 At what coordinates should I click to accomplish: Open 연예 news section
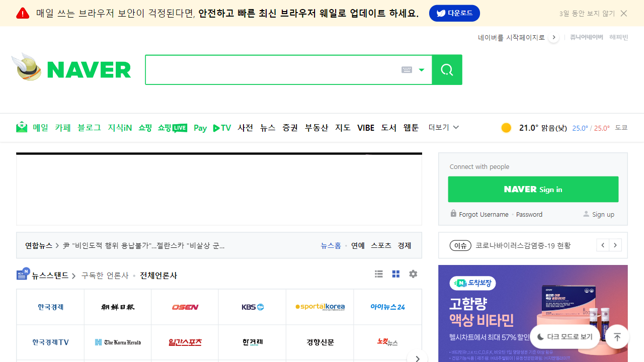(x=358, y=245)
